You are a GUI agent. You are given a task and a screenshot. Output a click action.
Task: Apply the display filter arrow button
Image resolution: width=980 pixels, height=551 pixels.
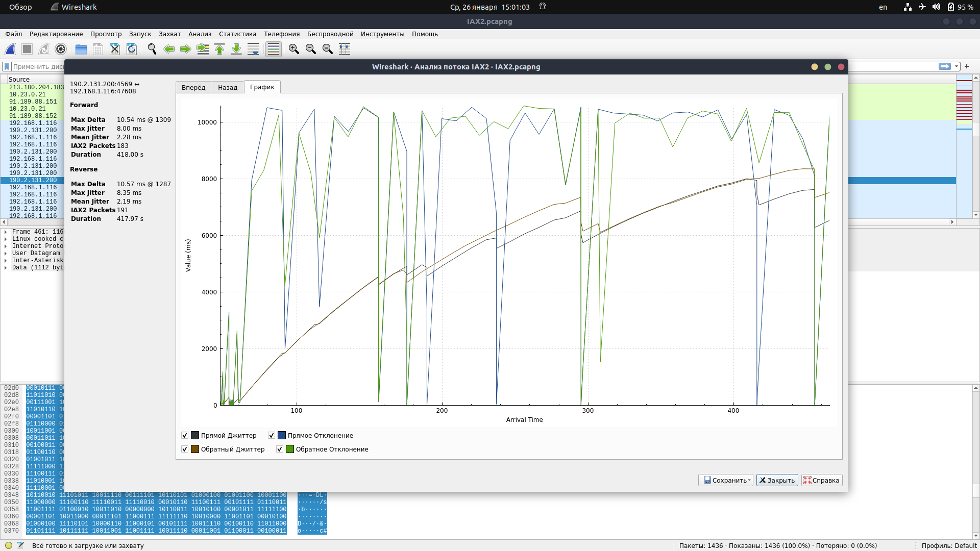(945, 66)
